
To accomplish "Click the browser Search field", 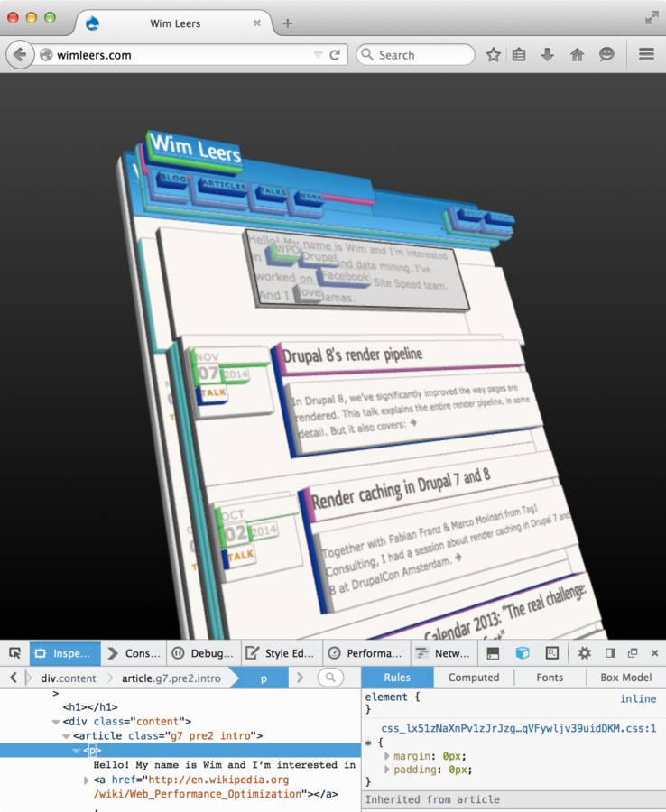I will tap(415, 54).
